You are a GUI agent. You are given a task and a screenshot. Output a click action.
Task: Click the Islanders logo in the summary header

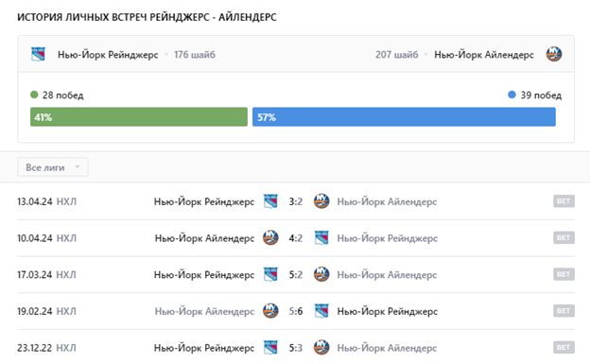pos(554,54)
